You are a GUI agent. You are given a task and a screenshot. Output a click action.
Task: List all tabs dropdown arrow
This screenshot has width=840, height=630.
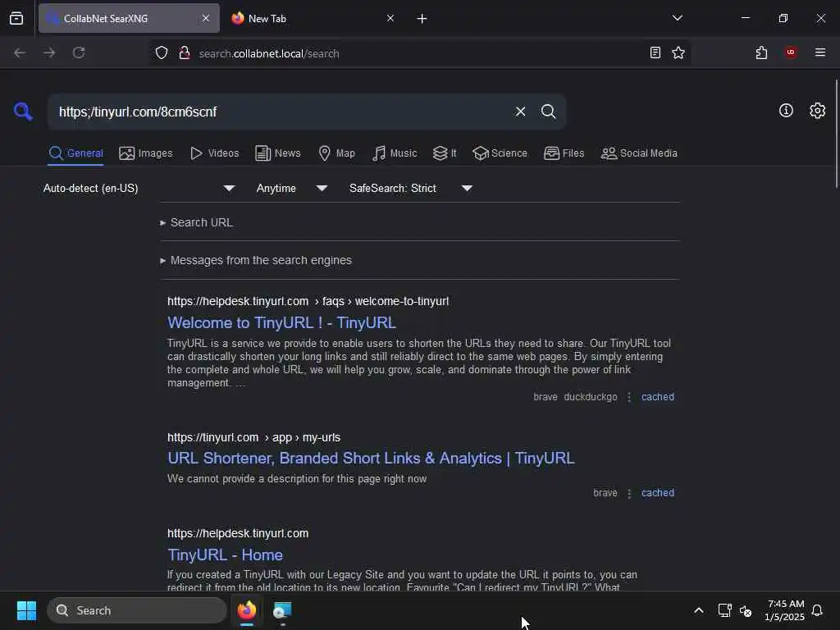point(677,18)
